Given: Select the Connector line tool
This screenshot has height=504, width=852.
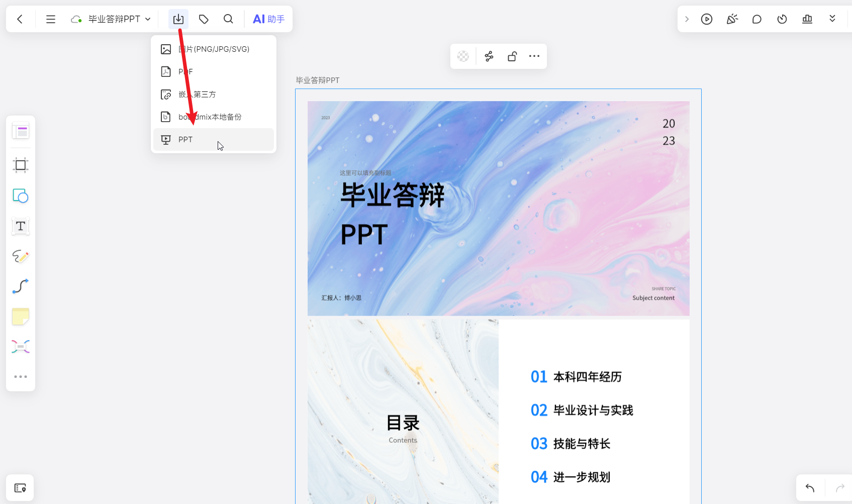Looking at the screenshot, I should (20, 286).
